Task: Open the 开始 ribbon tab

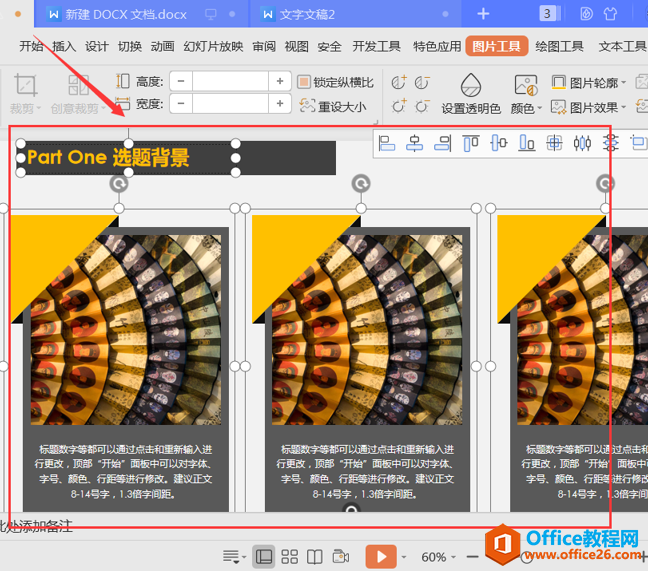Action: 31,46
